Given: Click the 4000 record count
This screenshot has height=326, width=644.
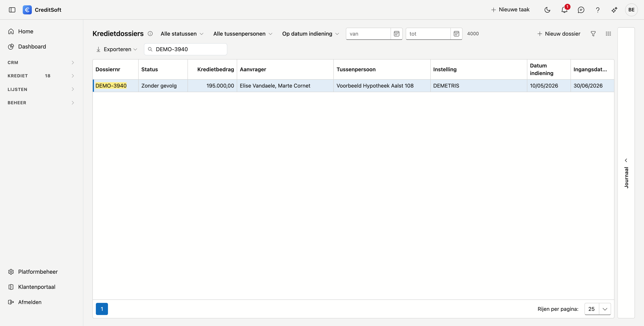Looking at the screenshot, I should click(x=473, y=34).
